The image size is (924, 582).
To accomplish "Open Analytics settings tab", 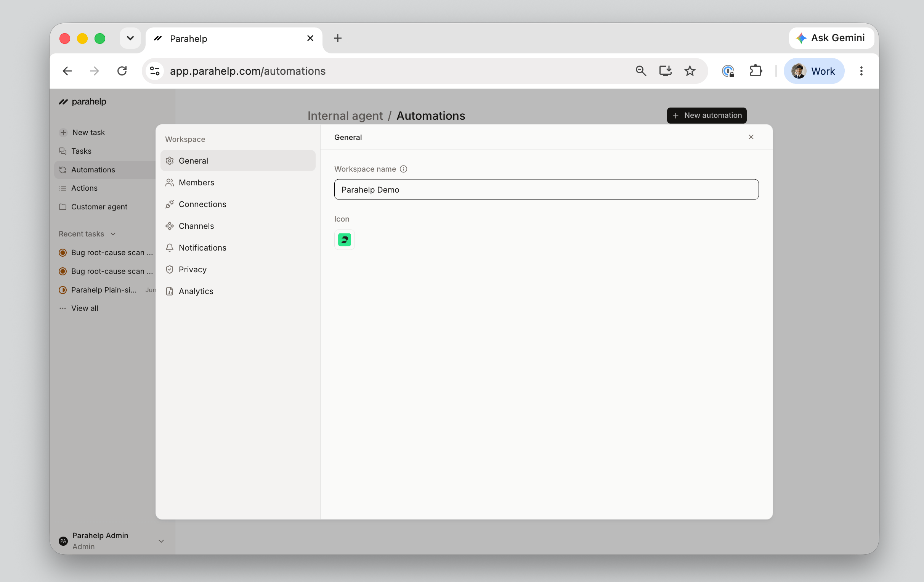I will 238,291.
